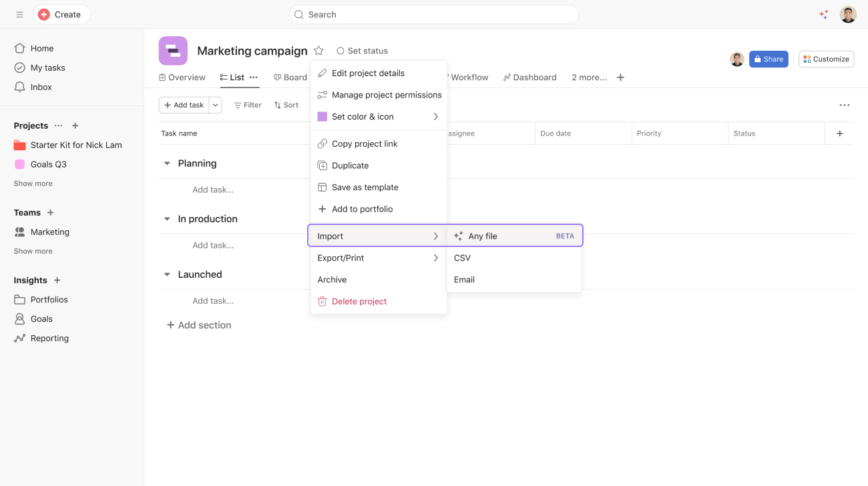Click the Marketing campaign purple project icon
The width and height of the screenshot is (868, 486).
point(173,51)
